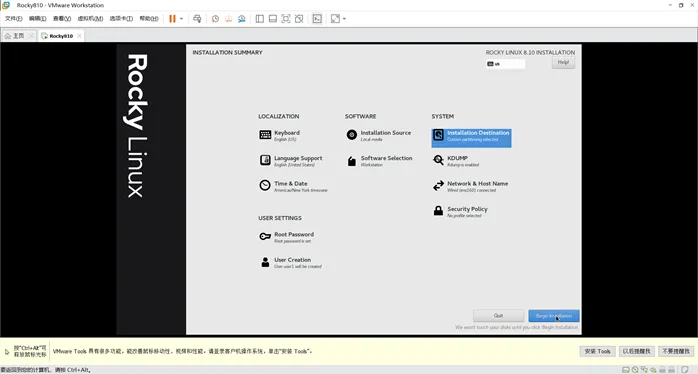The image size is (698, 374).
Task: Open Installation Destination settings
Action: 471,138
